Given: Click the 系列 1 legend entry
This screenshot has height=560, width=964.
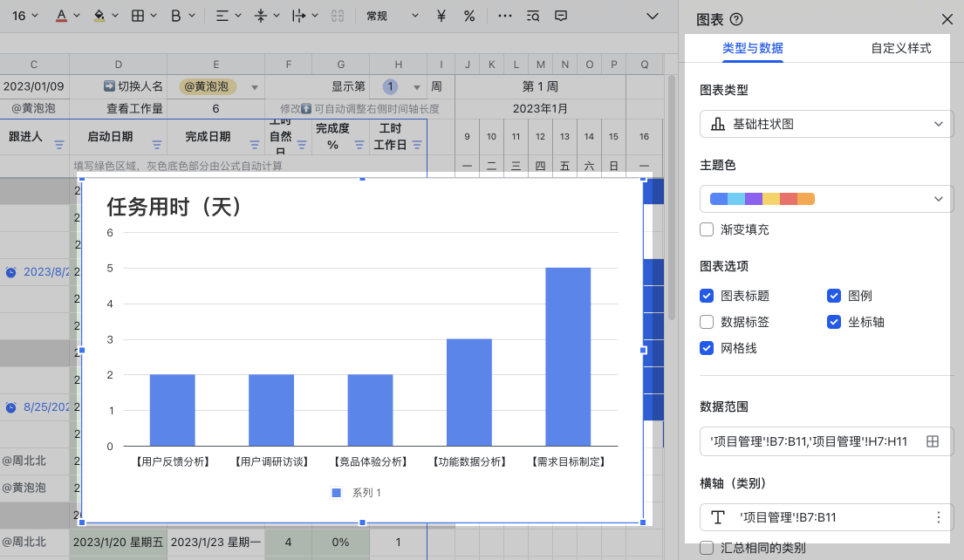Looking at the screenshot, I should pos(357,492).
